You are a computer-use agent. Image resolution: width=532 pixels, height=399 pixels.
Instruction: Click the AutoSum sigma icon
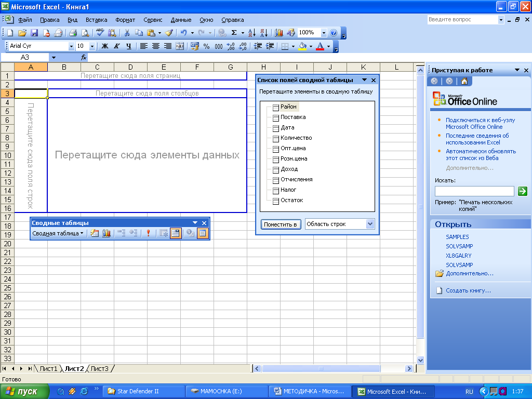(x=234, y=33)
